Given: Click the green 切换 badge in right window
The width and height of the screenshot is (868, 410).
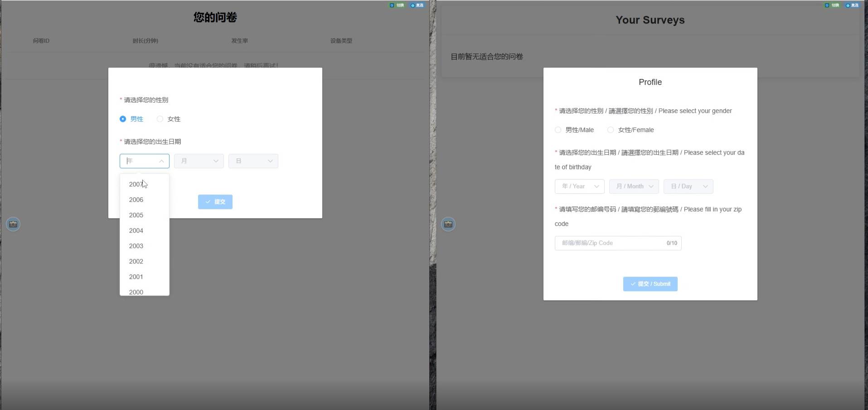Looking at the screenshot, I should [x=832, y=5].
